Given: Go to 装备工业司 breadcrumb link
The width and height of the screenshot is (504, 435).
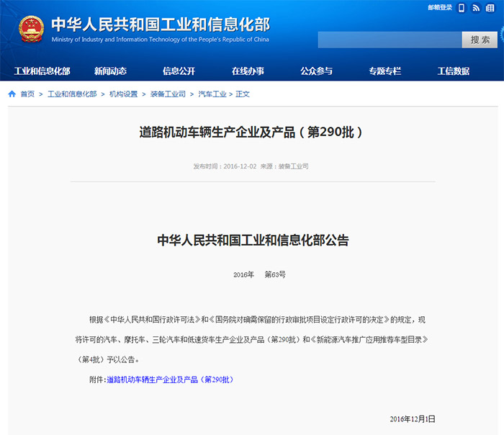Looking at the screenshot, I should [x=168, y=94].
